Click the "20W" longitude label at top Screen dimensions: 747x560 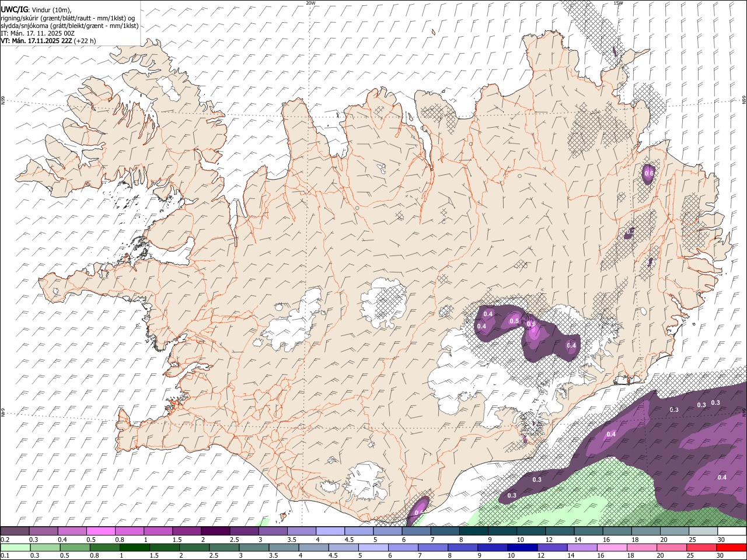click(x=310, y=3)
